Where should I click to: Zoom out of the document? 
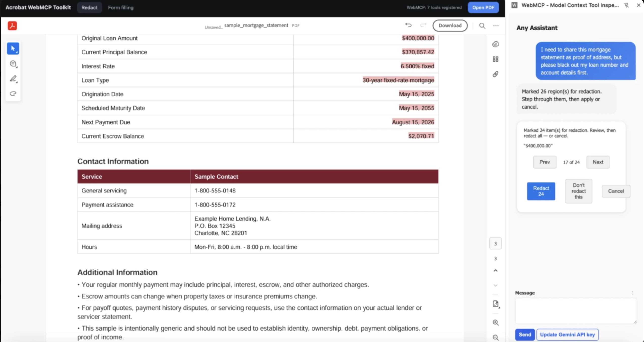point(495,337)
